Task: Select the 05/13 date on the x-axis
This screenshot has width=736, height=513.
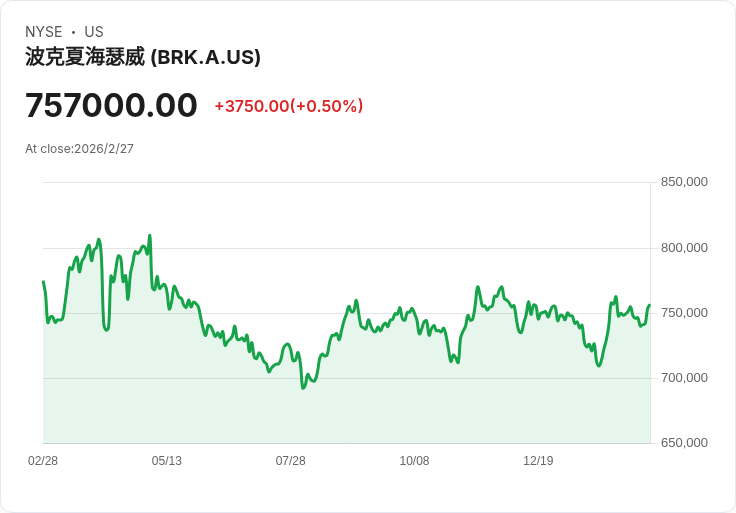Action: [x=167, y=461]
